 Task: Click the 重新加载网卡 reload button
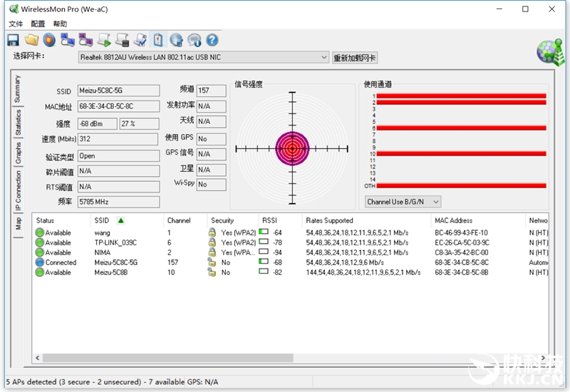356,58
